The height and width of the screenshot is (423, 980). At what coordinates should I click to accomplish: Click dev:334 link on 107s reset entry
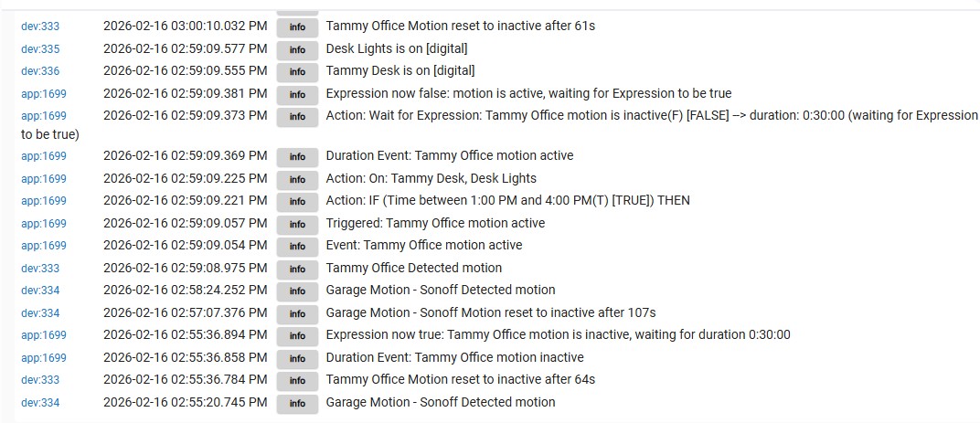tap(40, 313)
